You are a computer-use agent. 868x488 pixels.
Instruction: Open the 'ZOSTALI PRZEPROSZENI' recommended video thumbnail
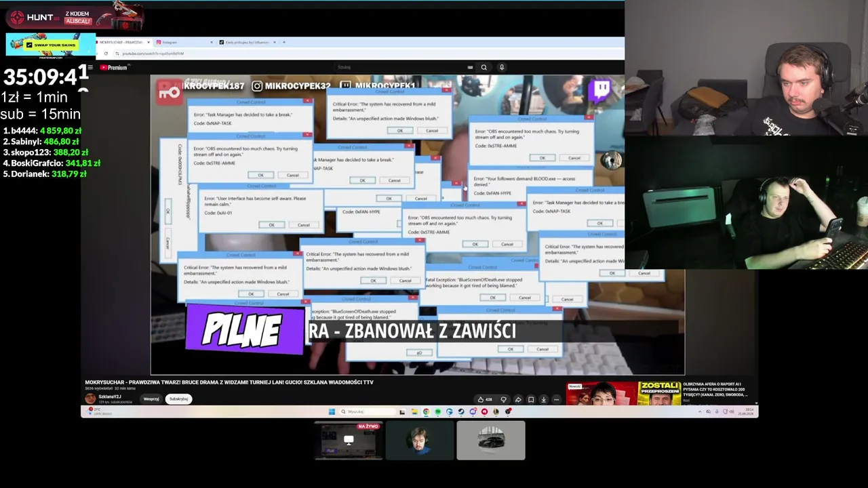[x=624, y=394]
